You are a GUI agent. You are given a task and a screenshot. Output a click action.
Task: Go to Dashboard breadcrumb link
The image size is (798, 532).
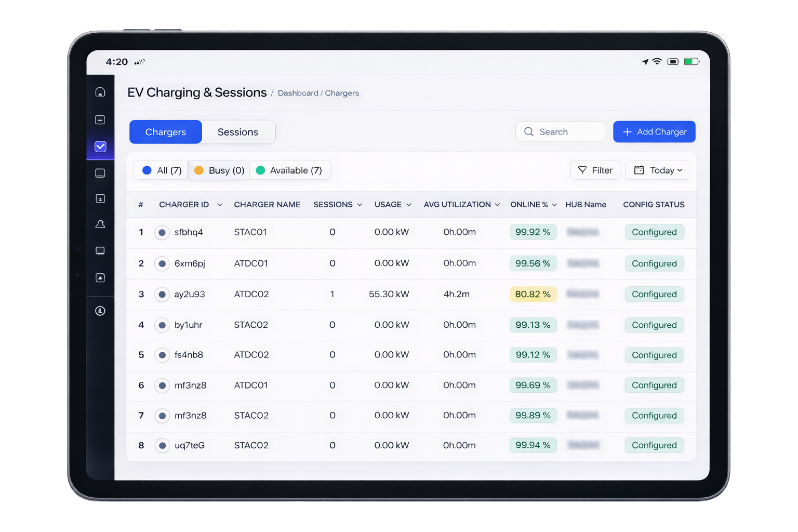[x=298, y=93]
